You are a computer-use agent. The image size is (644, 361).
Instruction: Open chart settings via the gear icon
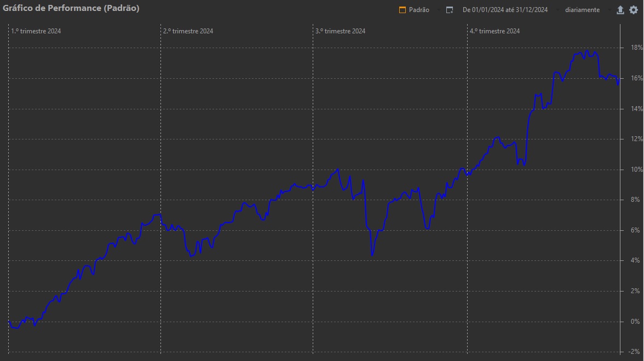(x=634, y=10)
